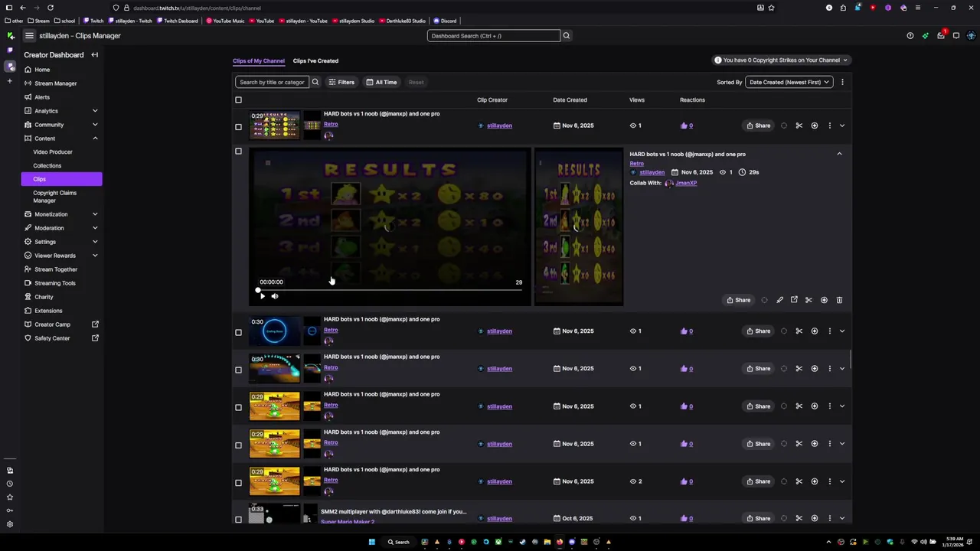
Task: Open Collections in sidebar
Action: pos(47,165)
